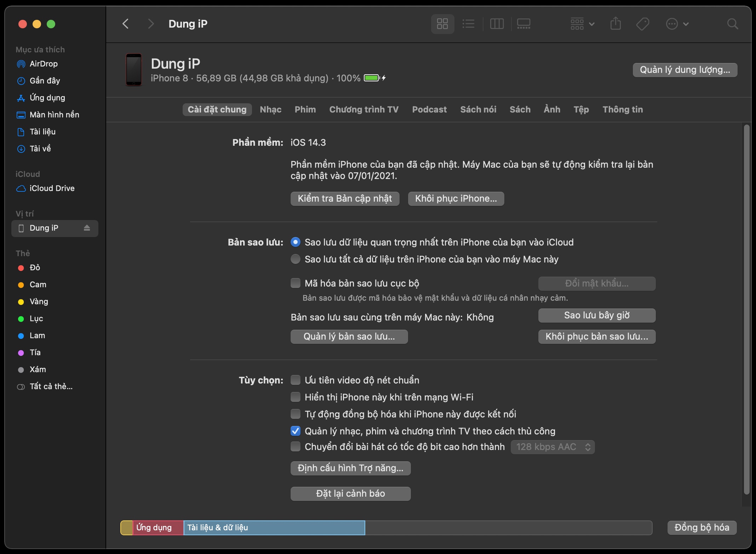Open the group-by options dropdown
756x554 pixels.
582,24
